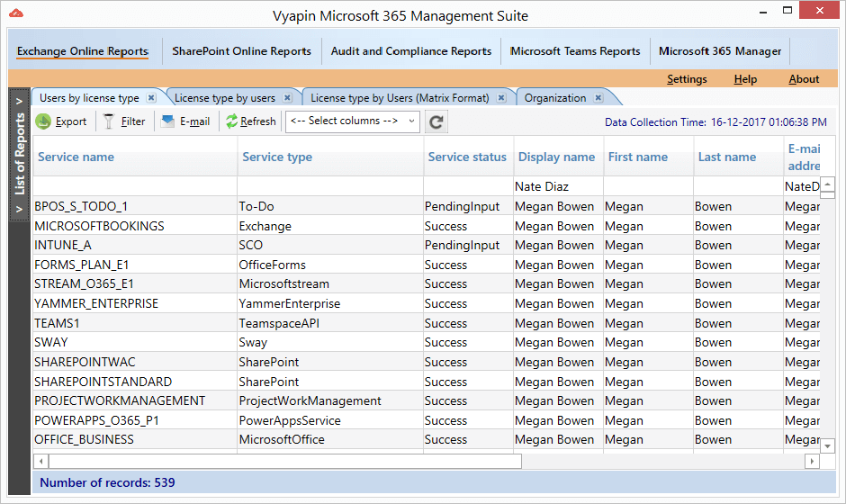Switch to Users by license type tab

pyautogui.click(x=89, y=98)
